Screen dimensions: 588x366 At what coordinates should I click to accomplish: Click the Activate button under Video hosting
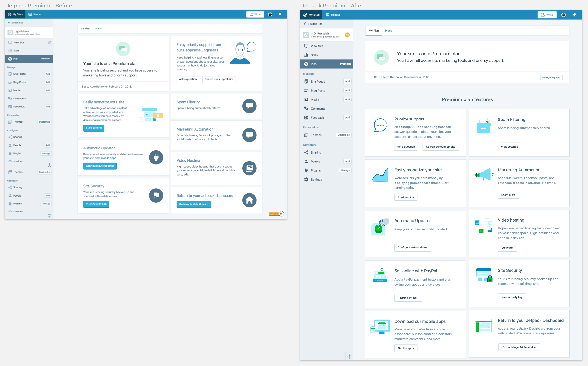tap(507, 248)
